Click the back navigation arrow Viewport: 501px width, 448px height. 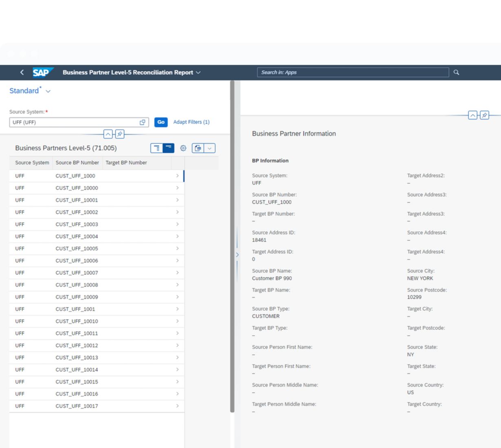[22, 72]
